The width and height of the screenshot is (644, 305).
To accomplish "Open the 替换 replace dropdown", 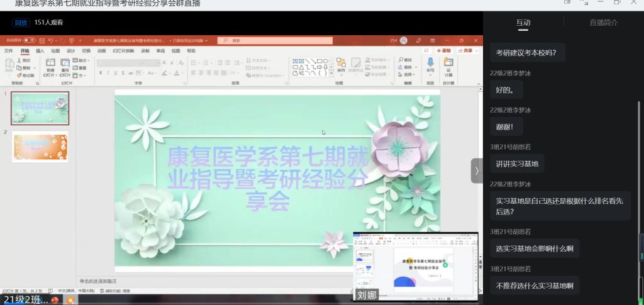I will (407, 67).
